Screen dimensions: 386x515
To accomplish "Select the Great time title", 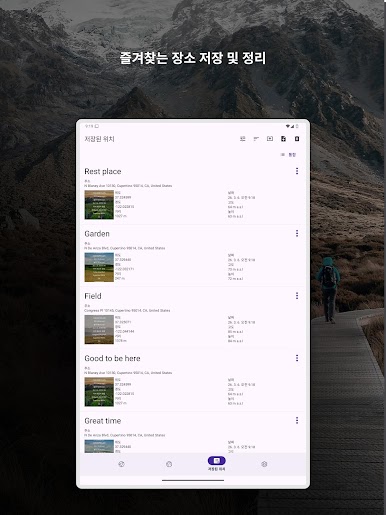I will coord(103,421).
